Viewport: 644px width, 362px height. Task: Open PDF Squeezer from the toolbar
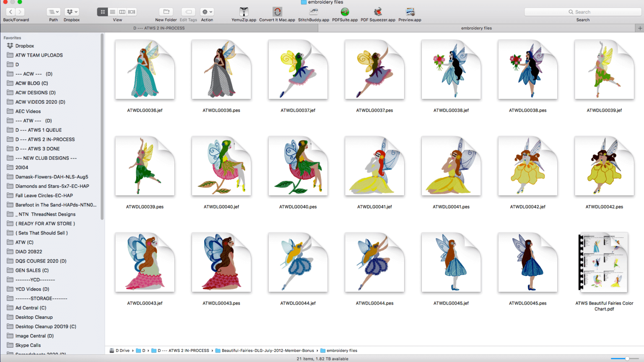(378, 13)
